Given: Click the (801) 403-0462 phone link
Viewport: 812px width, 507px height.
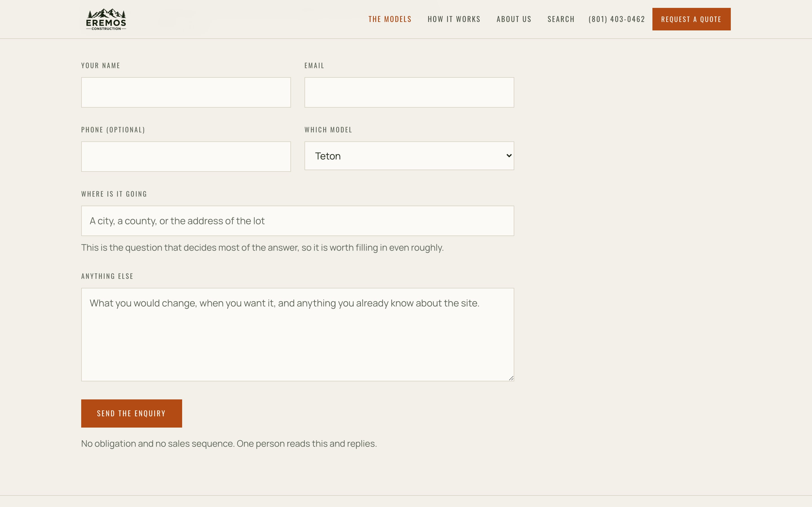Looking at the screenshot, I should tap(617, 19).
